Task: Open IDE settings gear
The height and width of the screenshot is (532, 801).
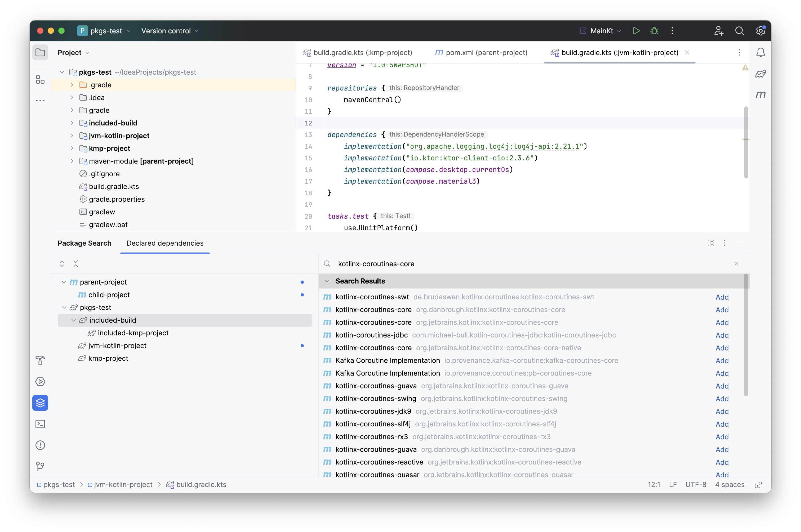Action: click(760, 31)
